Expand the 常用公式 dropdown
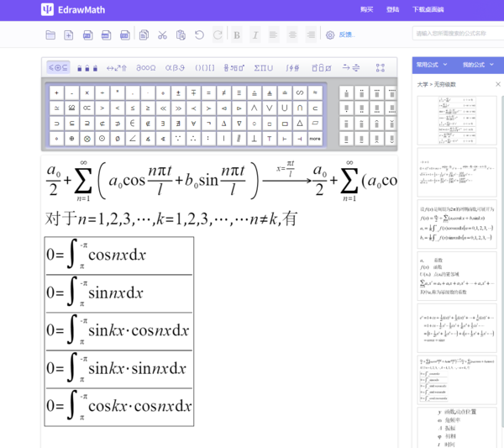 [x=432, y=65]
